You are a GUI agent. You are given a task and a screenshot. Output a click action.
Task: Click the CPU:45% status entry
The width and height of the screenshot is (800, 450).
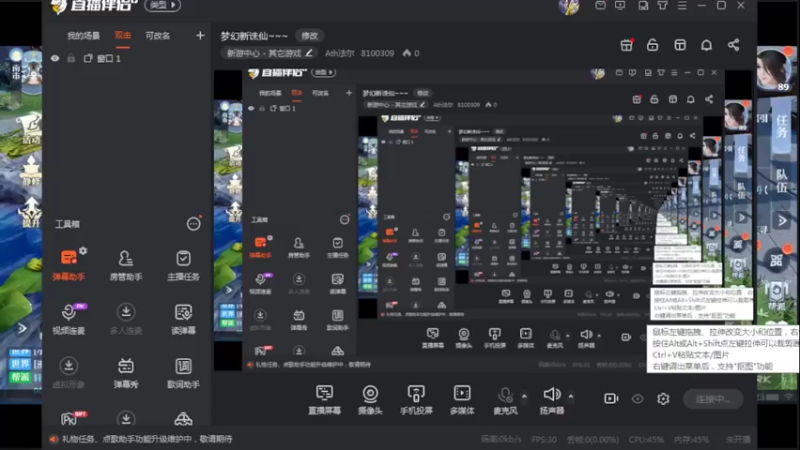click(x=646, y=439)
